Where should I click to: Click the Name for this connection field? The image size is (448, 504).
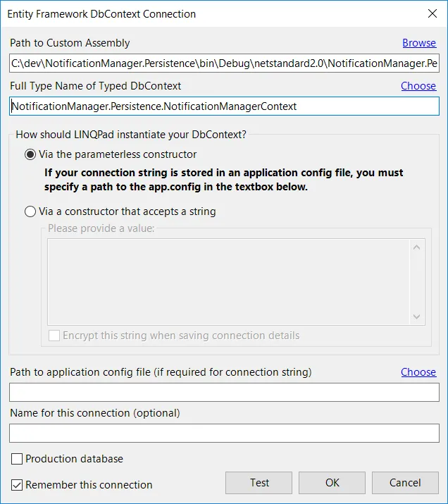click(224, 433)
